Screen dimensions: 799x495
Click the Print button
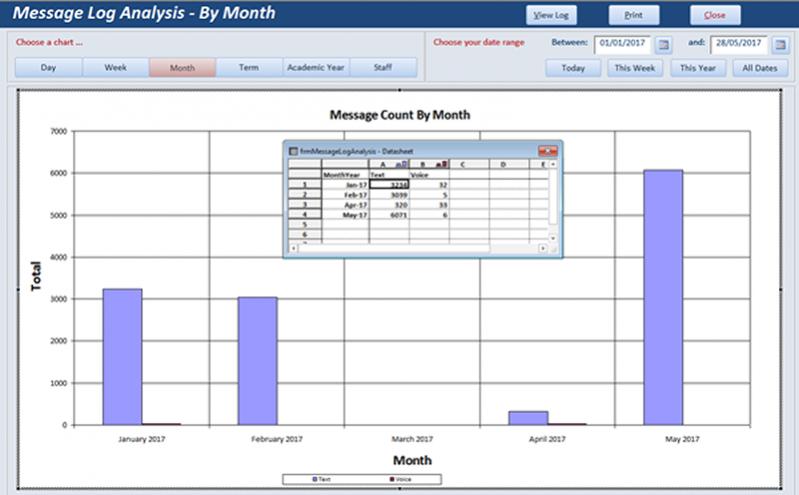[634, 15]
